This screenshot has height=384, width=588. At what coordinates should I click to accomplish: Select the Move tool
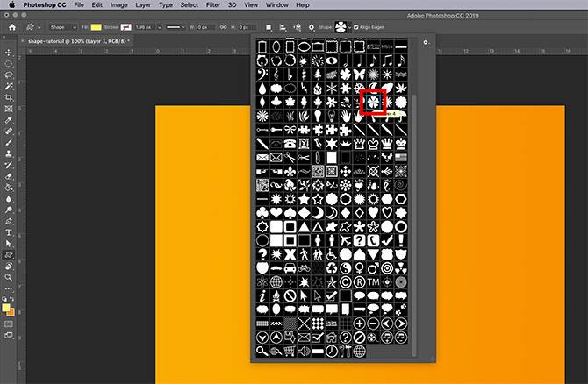pos(8,53)
